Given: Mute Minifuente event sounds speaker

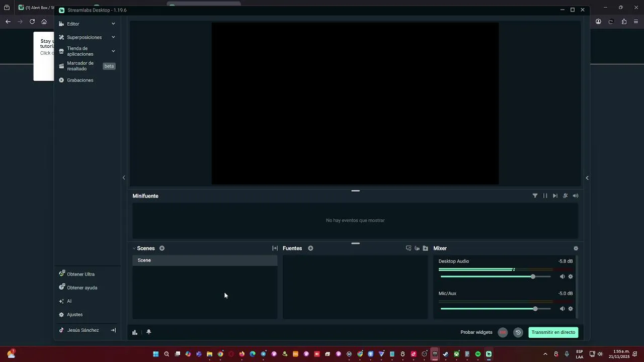Looking at the screenshot, I should [x=576, y=196].
